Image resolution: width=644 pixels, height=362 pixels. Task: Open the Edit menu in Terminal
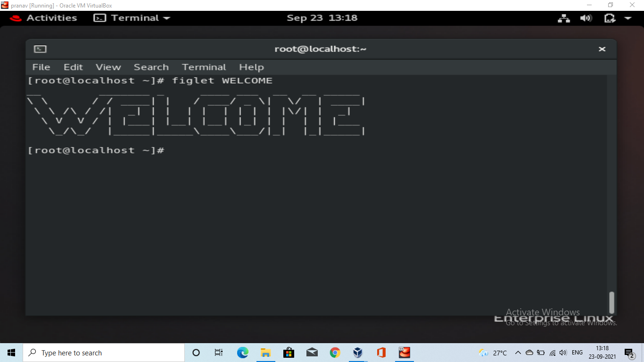point(73,67)
